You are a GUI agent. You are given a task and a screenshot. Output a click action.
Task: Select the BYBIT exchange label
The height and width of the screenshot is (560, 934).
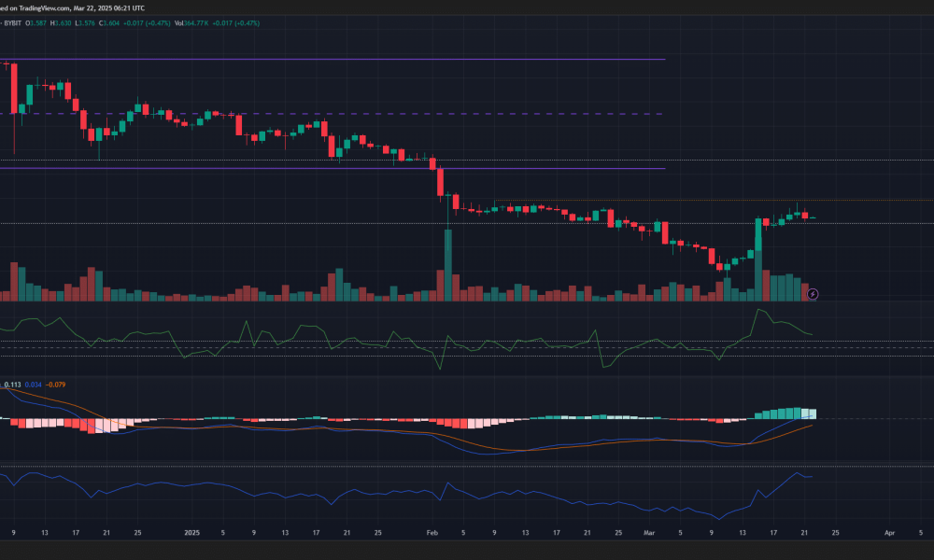(x=12, y=23)
